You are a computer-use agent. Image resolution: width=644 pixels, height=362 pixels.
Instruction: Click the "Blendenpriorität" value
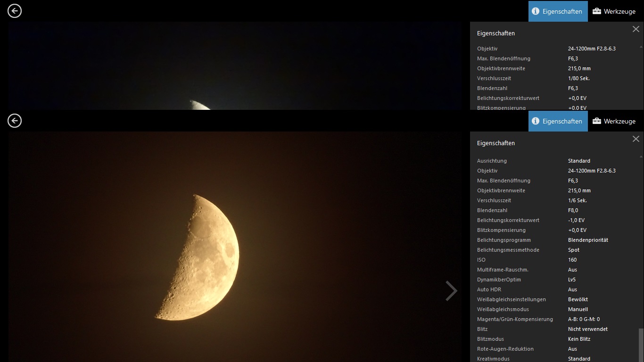[x=588, y=240]
